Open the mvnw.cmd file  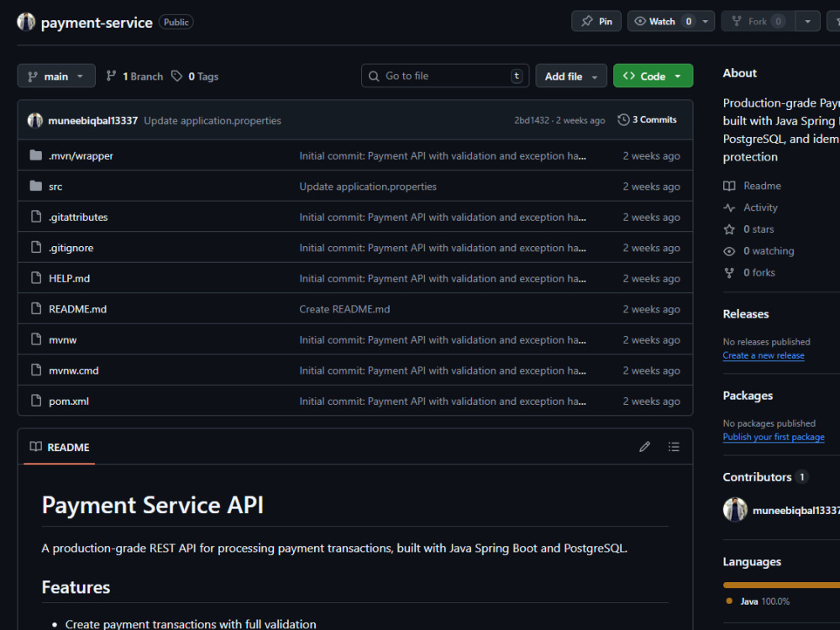point(73,370)
